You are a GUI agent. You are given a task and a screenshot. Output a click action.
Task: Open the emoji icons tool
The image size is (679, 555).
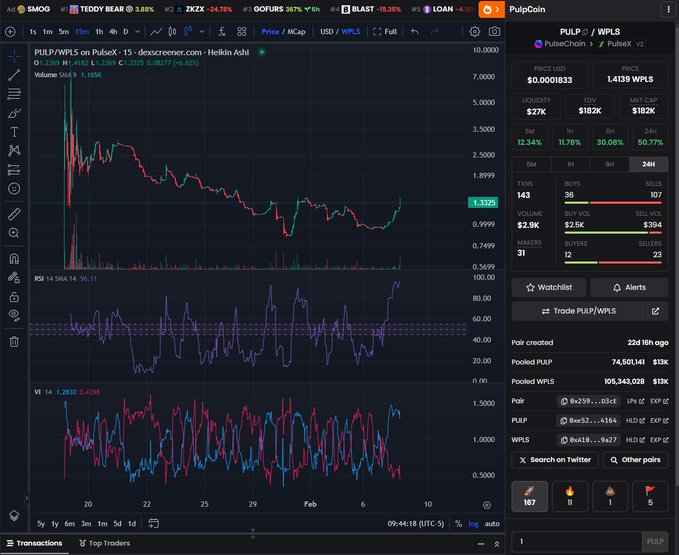(14, 189)
